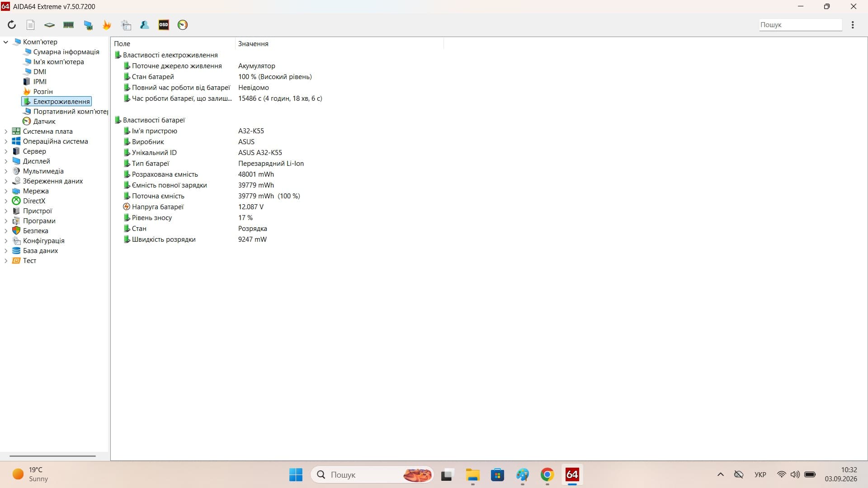Open the RAM memory module toolbar tool
868x488 pixels.
point(69,25)
